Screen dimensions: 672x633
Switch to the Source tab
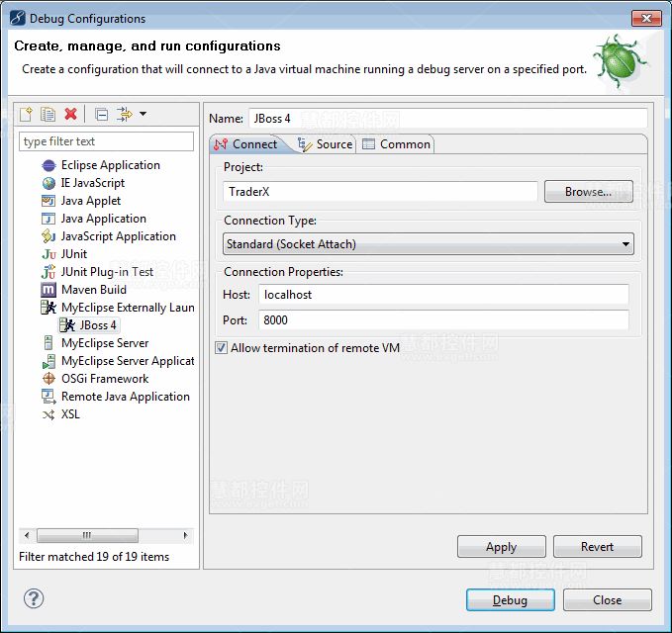(x=326, y=144)
